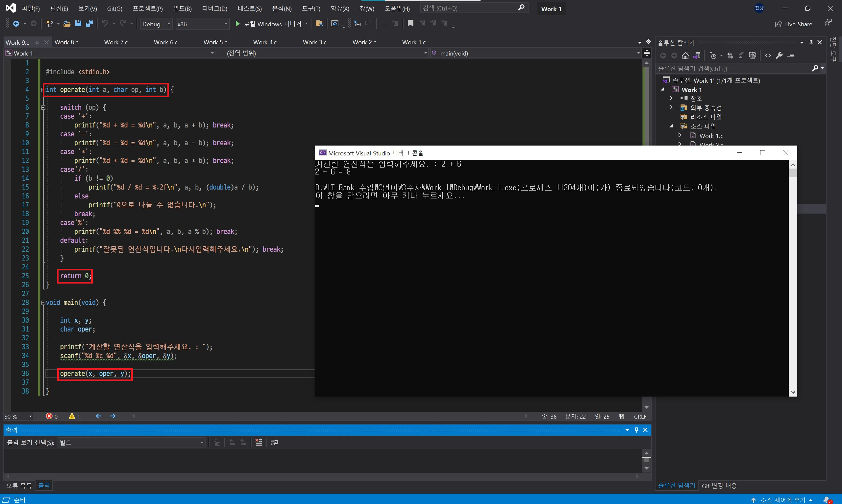Viewport: 842px width, 504px height.
Task: Click the console window vertical scrollbar
Action: point(793,279)
